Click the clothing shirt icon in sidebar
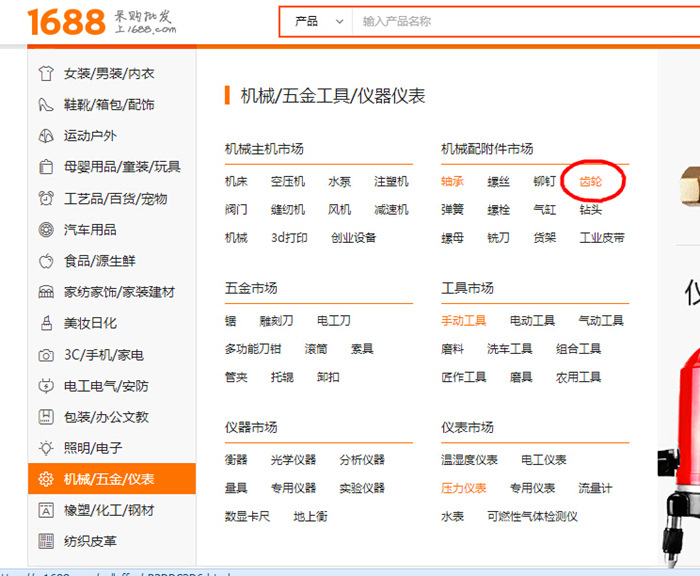The height and width of the screenshot is (576, 700). (45, 73)
